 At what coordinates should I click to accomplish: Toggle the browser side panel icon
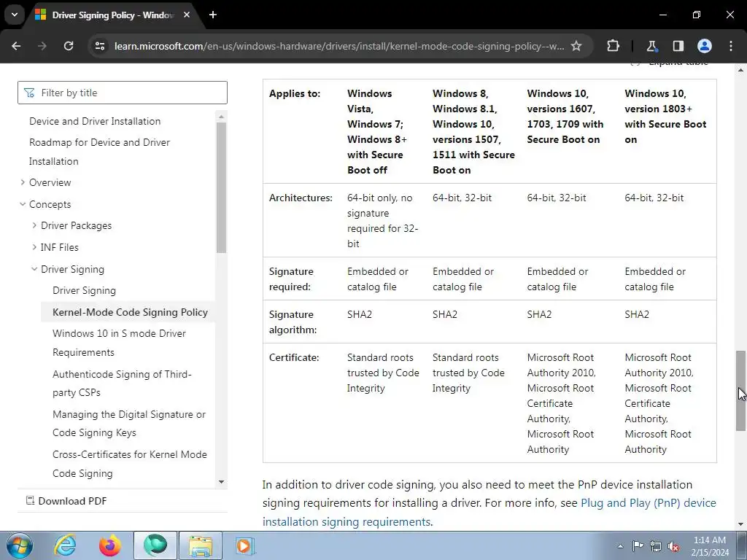(x=678, y=46)
